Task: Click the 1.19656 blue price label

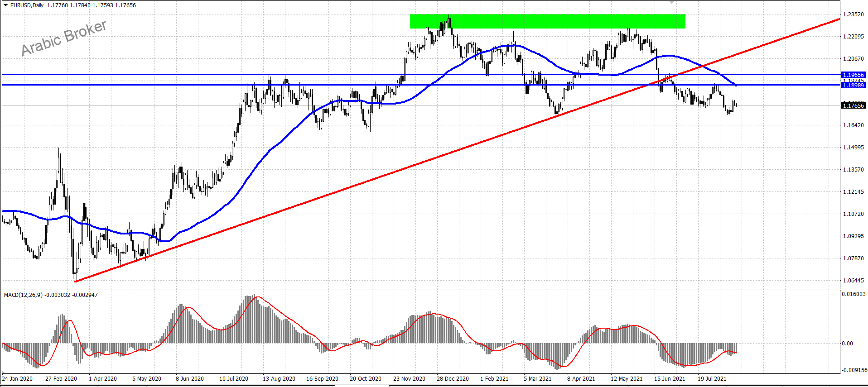Action: tap(853, 75)
